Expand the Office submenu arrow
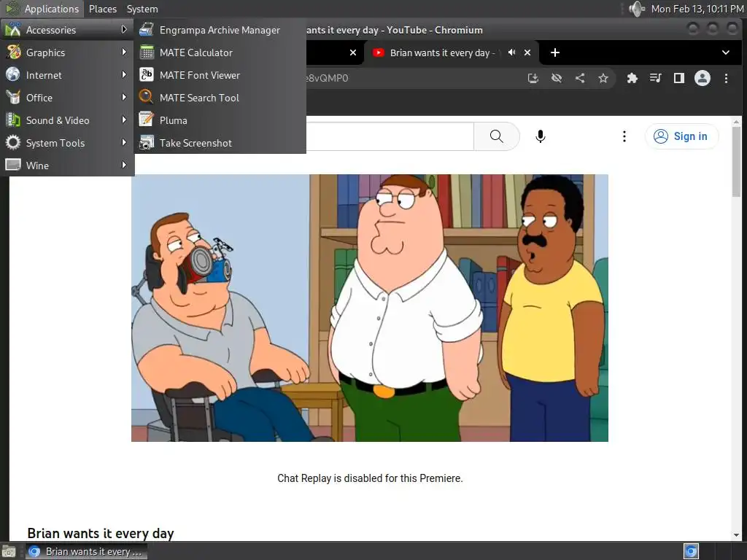Screen dimensions: 747x560 coord(124,97)
